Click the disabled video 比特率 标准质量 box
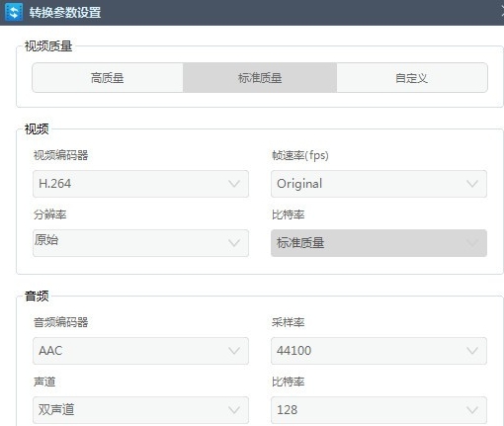 point(378,243)
